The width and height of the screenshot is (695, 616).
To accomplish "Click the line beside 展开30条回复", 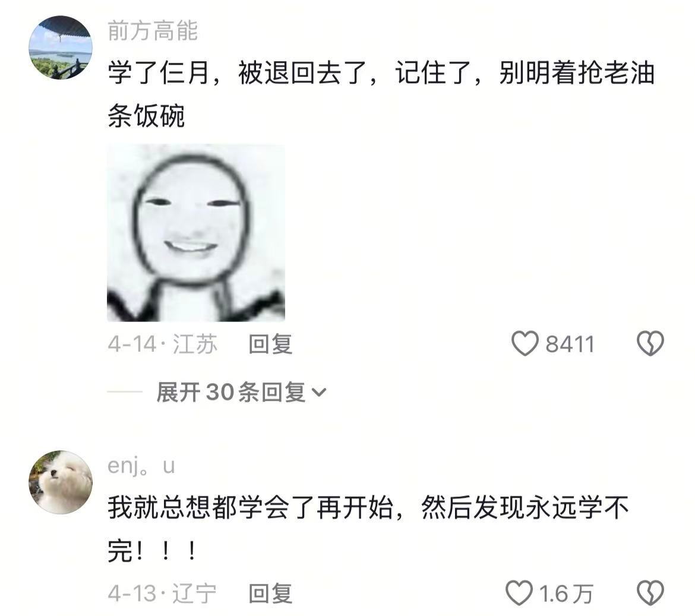I will point(125,392).
